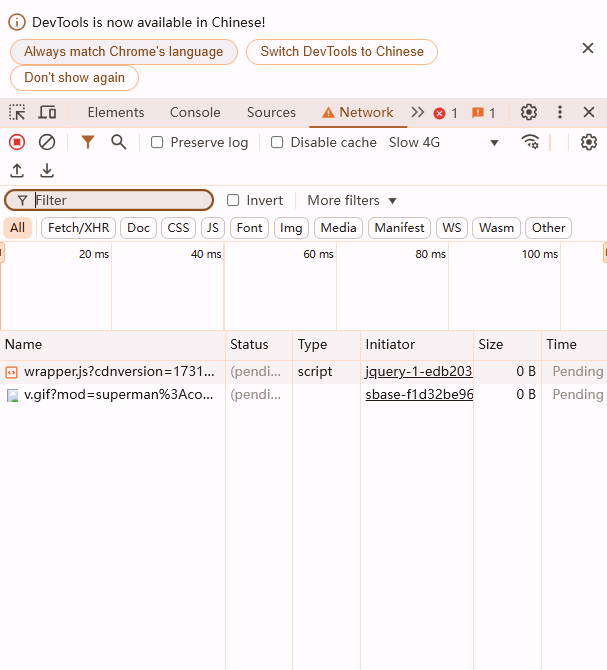Sort by the Status column header
The width and height of the screenshot is (607, 670).
[259, 344]
